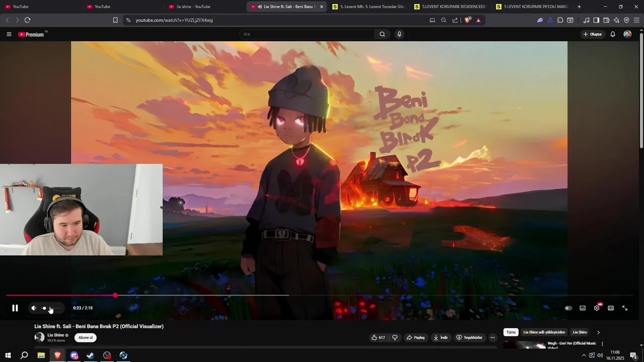Pause the video with the pause button
Screen dimensions: 644x362
click(x=15, y=308)
